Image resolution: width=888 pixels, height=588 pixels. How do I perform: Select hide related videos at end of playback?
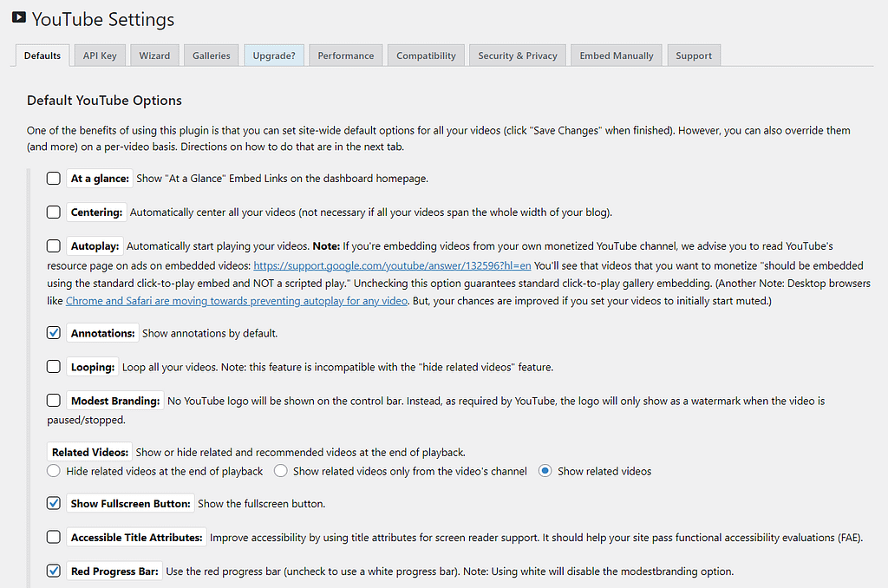point(53,470)
